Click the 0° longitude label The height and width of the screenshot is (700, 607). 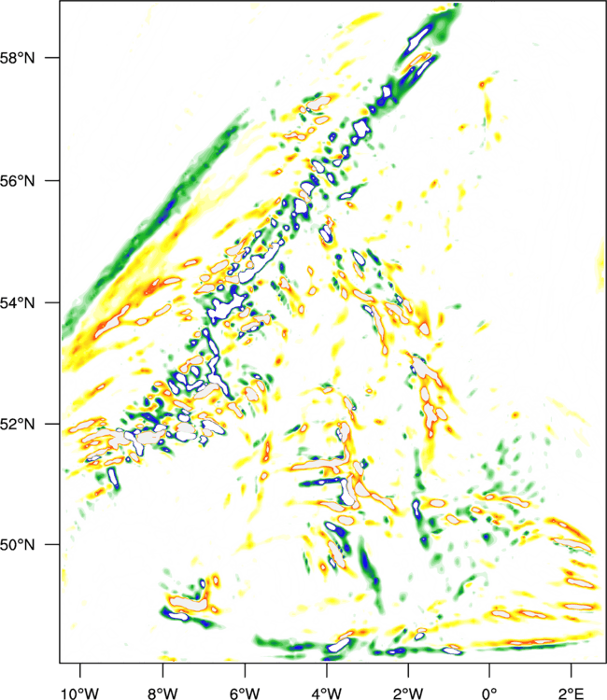pyautogui.click(x=489, y=693)
